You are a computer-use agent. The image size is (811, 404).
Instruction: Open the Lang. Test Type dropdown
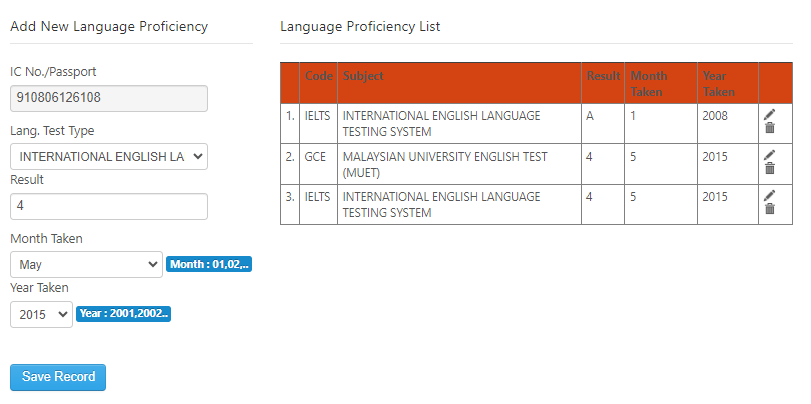(109, 157)
